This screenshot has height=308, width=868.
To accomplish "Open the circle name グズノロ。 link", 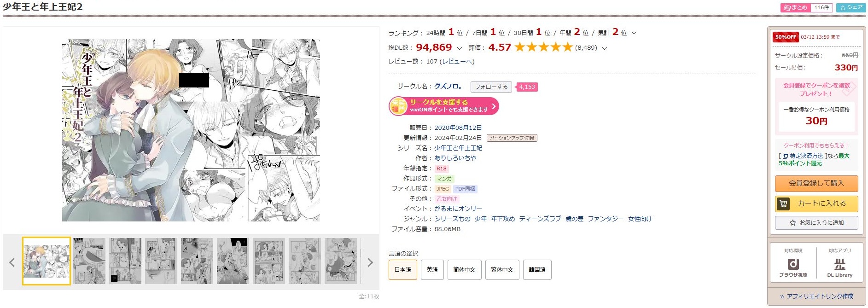I will coord(448,86).
